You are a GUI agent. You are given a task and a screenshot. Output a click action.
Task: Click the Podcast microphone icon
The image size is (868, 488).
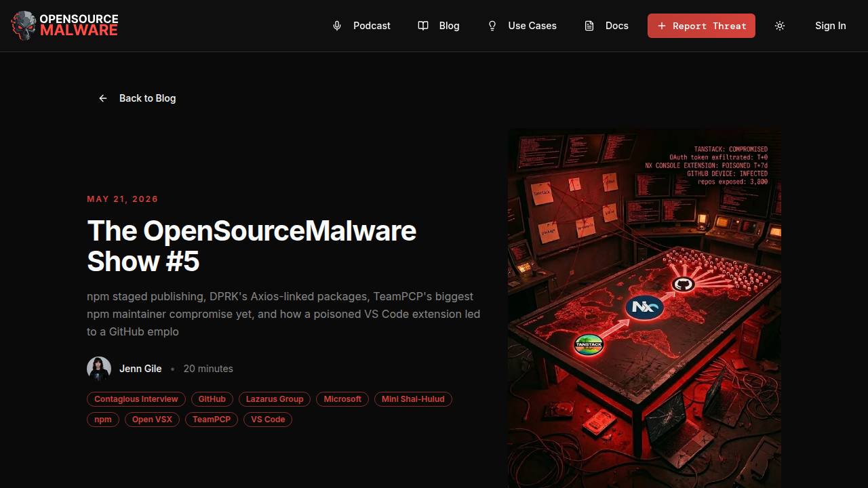coord(337,26)
